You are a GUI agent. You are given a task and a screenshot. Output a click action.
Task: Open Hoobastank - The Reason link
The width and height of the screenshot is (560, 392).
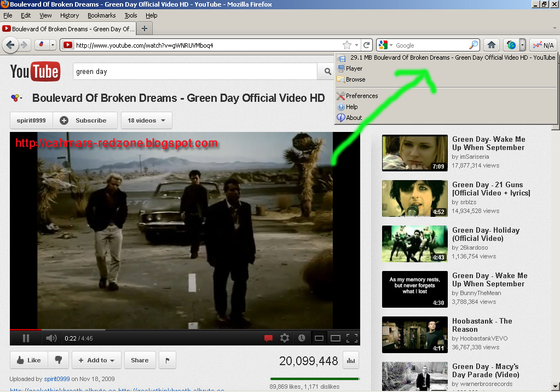click(x=482, y=325)
